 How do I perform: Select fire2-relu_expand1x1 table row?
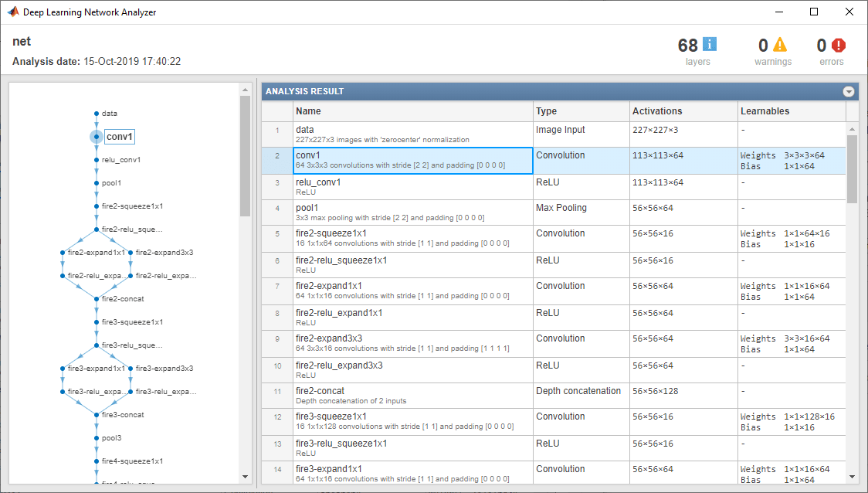pyautogui.click(x=554, y=318)
